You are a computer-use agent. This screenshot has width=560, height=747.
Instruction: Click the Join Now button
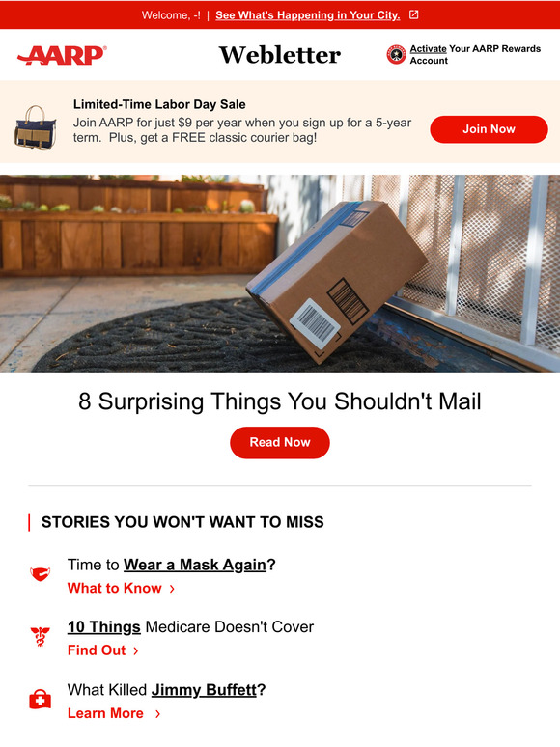[489, 129]
